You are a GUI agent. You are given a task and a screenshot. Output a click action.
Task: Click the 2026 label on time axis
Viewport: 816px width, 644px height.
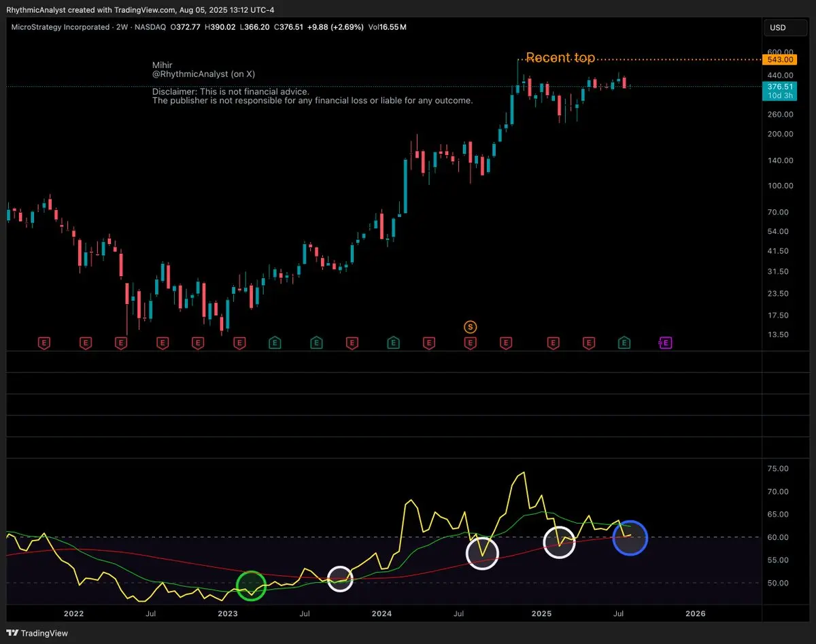pyautogui.click(x=695, y=613)
